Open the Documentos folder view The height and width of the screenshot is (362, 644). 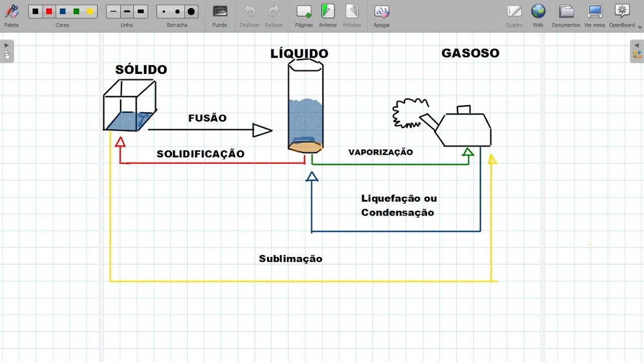pyautogui.click(x=566, y=15)
